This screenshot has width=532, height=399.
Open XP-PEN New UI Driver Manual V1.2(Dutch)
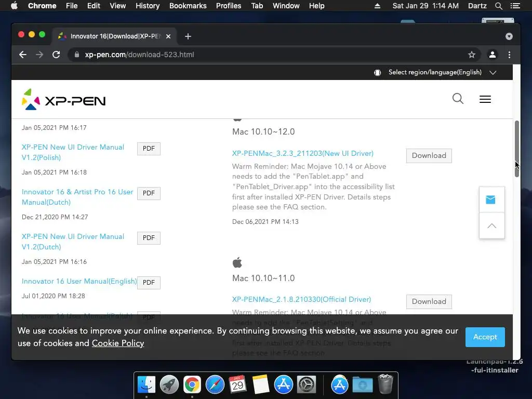[73, 242]
